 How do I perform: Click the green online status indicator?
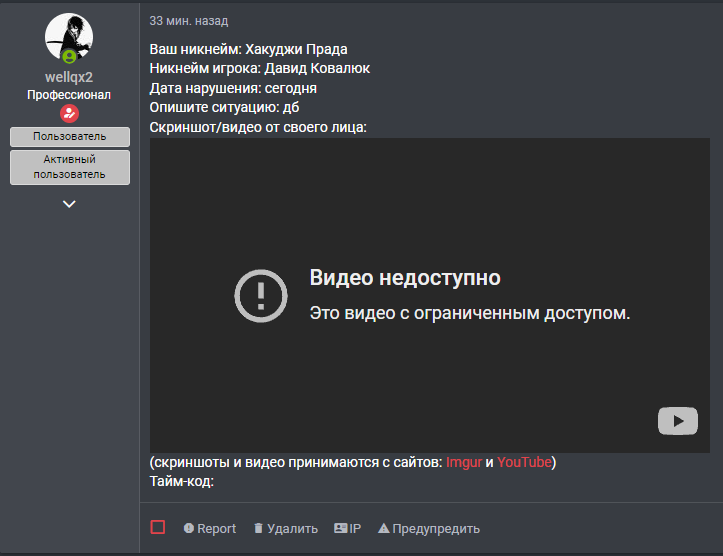click(x=69, y=57)
